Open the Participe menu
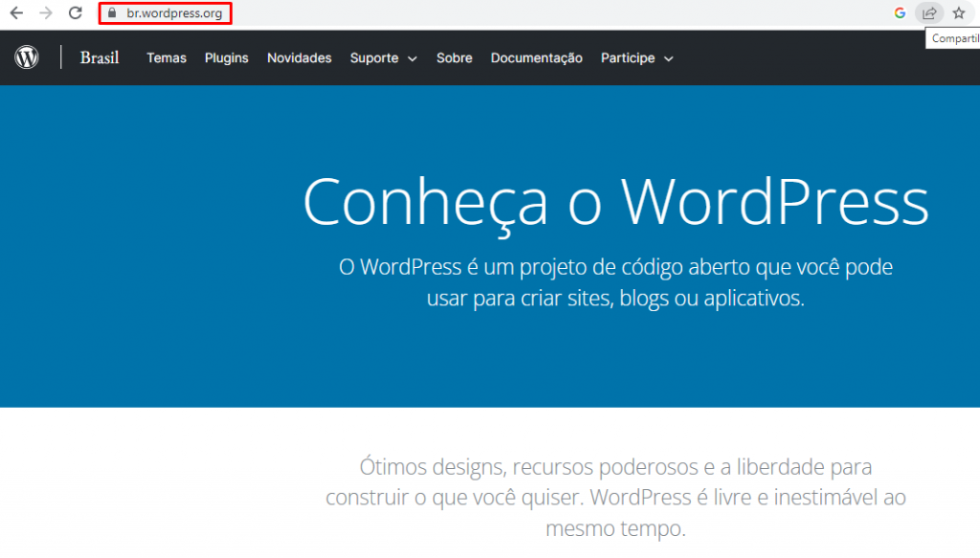This screenshot has height=558, width=980. coord(628,58)
